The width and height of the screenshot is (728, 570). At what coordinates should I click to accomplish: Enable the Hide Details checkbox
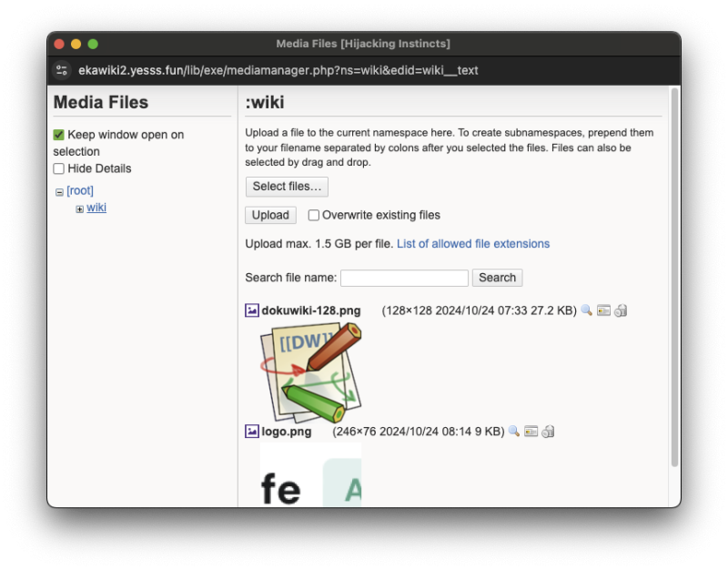click(59, 168)
